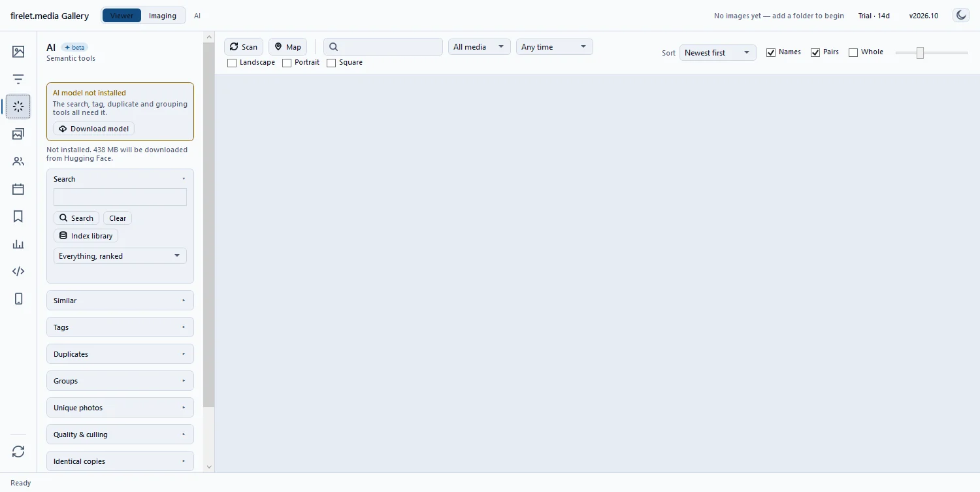The width and height of the screenshot is (980, 492).
Task: Expand the Tags section
Action: pos(120,327)
